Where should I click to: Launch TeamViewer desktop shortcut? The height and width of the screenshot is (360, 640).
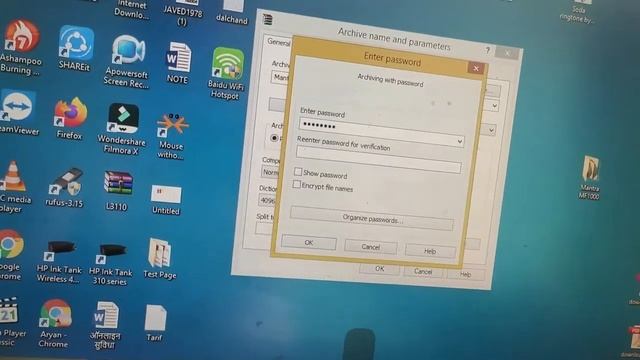[x=19, y=113]
